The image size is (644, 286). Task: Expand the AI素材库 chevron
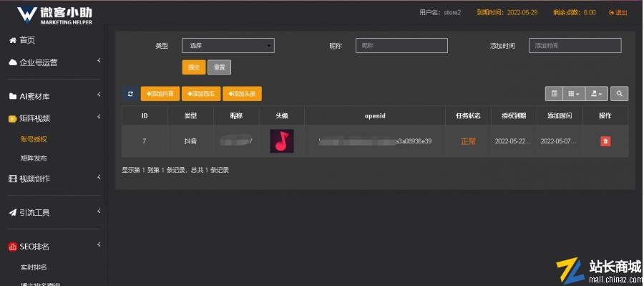[99, 95]
